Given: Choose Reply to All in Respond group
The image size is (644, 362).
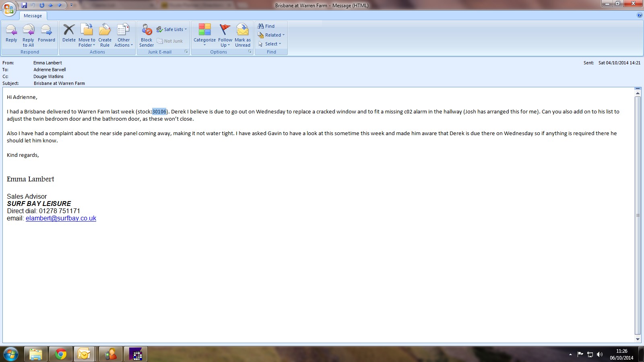Looking at the screenshot, I should pyautogui.click(x=28, y=35).
